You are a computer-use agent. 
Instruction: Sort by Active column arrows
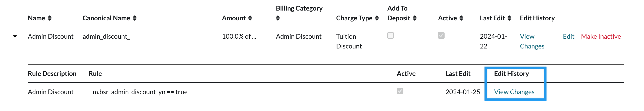(461, 18)
